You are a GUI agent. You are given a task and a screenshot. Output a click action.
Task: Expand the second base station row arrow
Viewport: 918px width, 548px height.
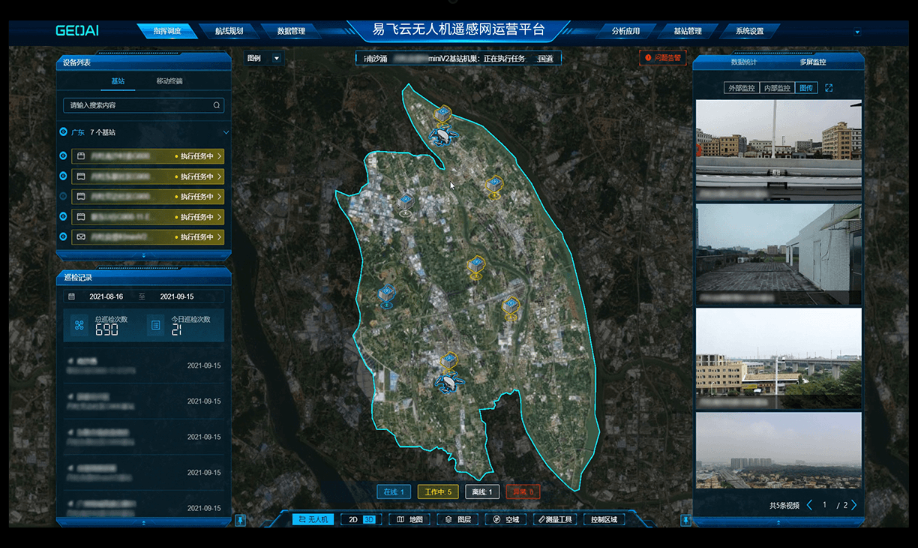coord(219,177)
